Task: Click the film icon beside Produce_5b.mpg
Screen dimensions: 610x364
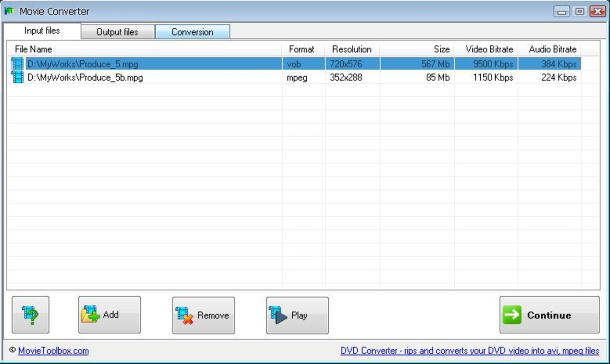Action: pos(17,77)
